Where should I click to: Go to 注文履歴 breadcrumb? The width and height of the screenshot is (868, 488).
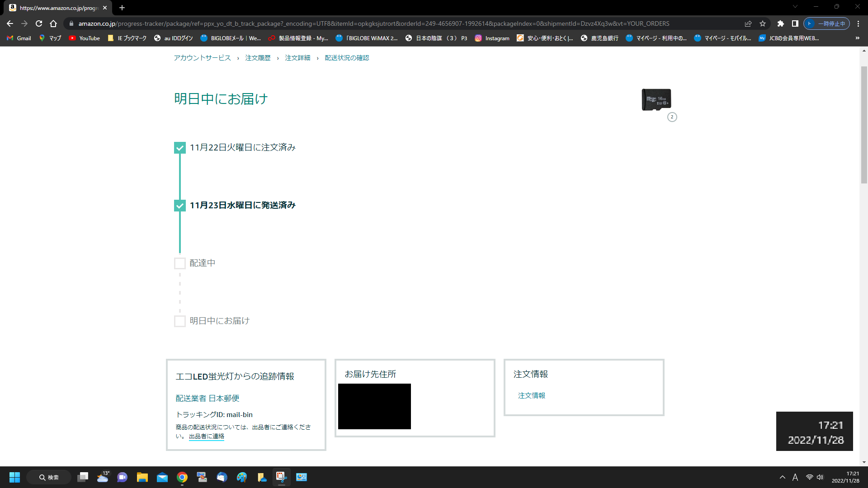258,58
